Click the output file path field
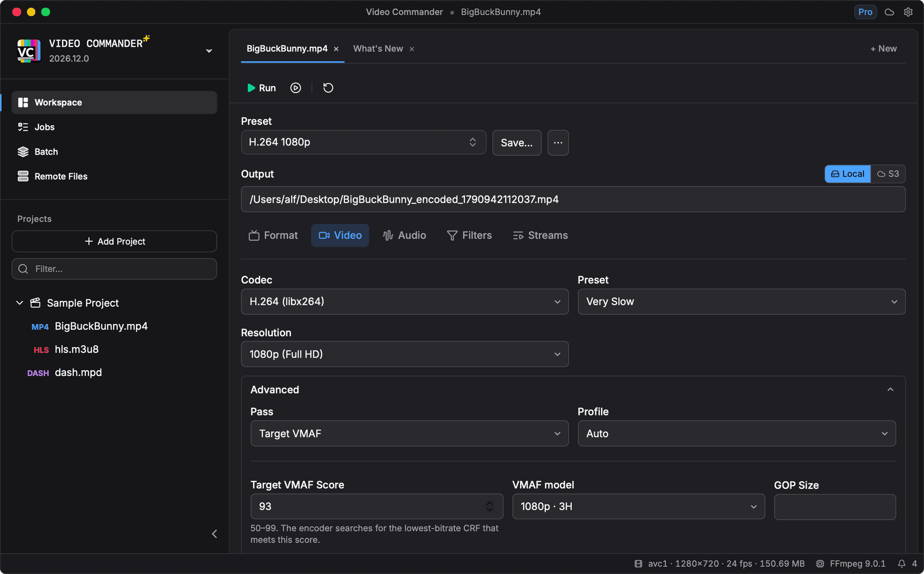 [x=573, y=199]
